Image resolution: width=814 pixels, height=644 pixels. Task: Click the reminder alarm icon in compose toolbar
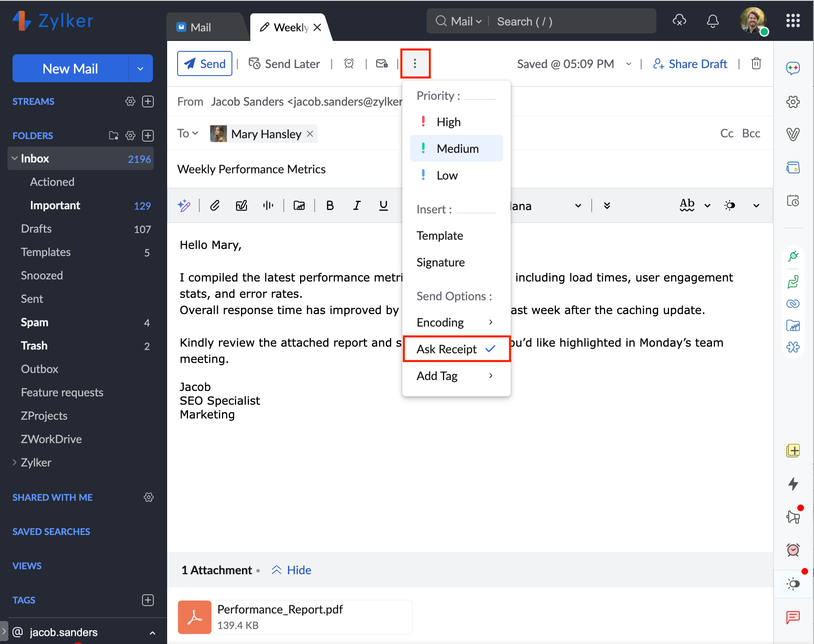pos(349,63)
